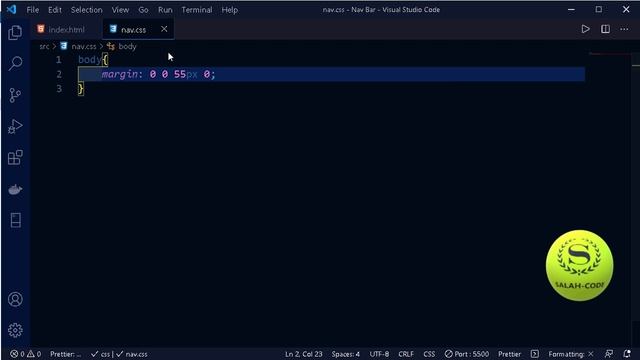Click Port : 5500 live server button
This screenshot has width=640, height=360.
pos(467,354)
